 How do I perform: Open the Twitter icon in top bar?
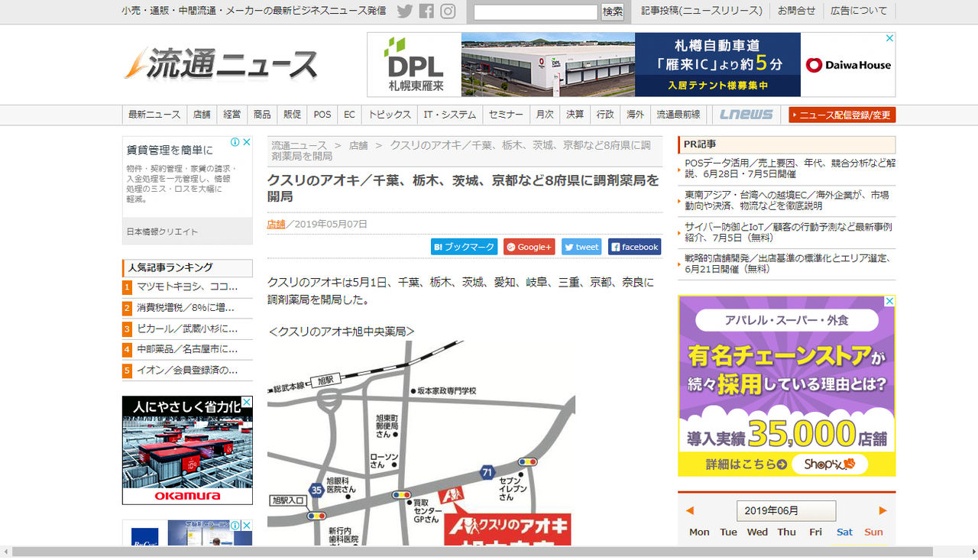405,11
